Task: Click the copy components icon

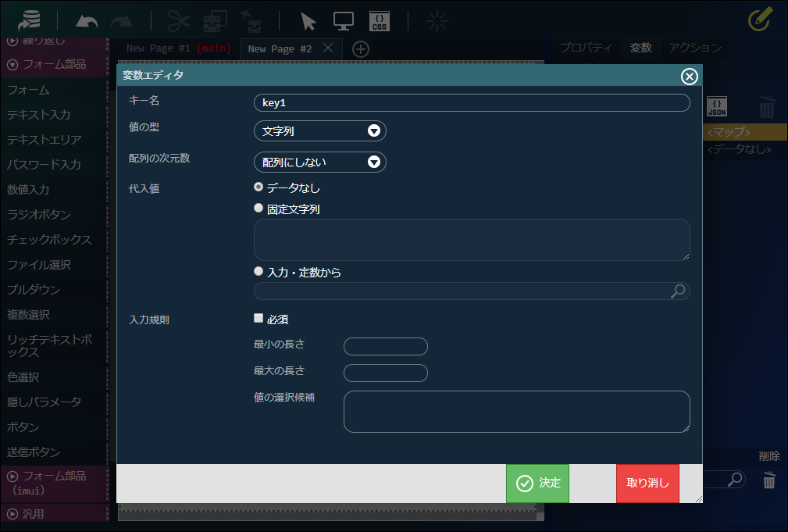Action: coord(215,21)
